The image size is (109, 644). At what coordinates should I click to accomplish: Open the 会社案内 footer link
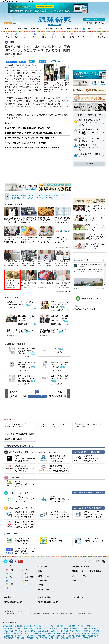coord(7,597)
